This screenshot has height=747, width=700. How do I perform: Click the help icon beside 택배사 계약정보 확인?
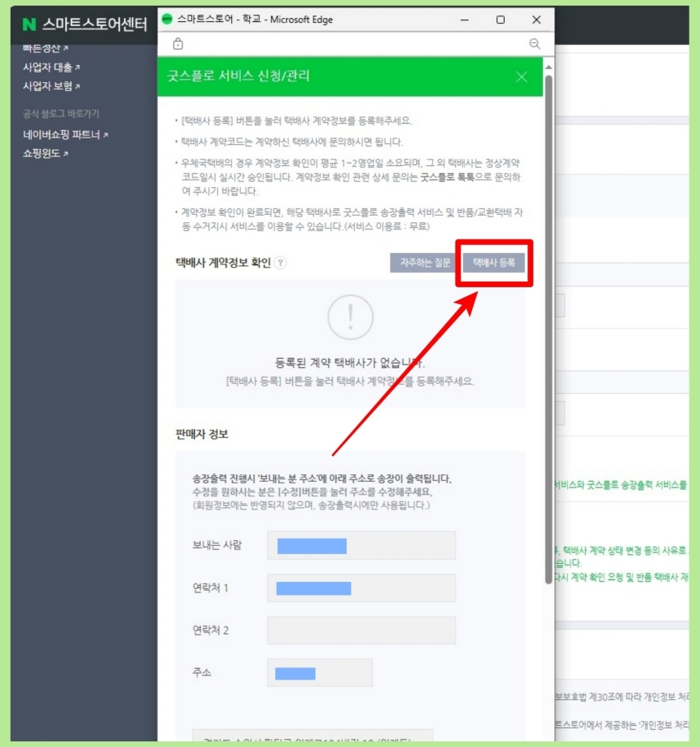(281, 263)
